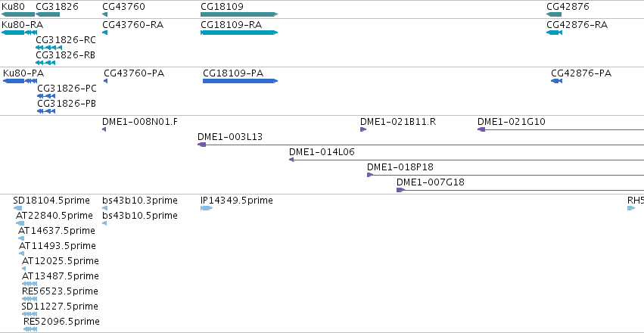Select the CG31826-PB feature glyph
Screen dimensions: 644x333
coord(46,111)
